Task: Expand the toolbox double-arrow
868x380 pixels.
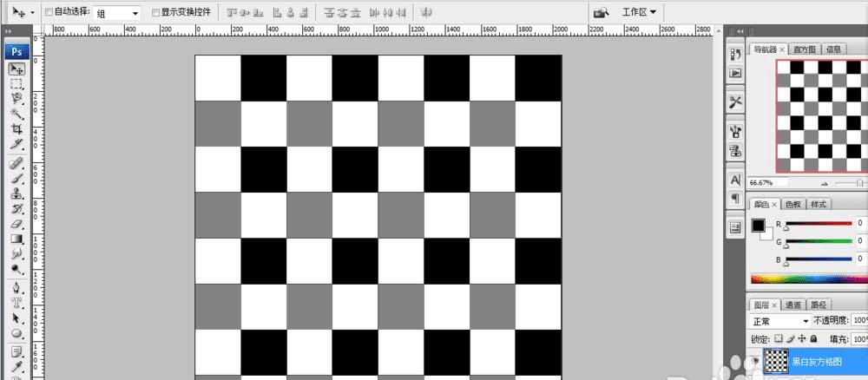Action: 9,31
